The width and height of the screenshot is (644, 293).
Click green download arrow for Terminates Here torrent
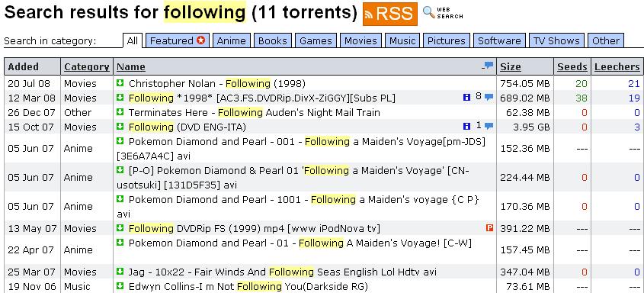coord(120,112)
